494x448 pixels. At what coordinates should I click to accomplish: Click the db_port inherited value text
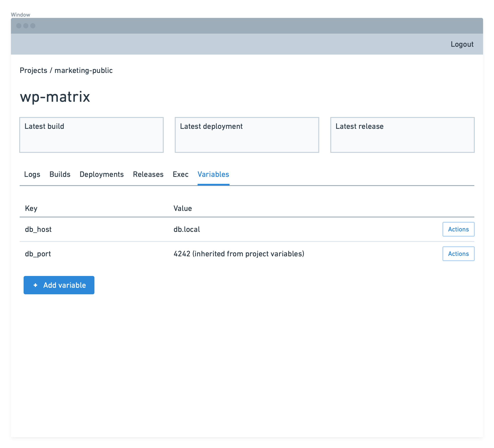tap(239, 254)
